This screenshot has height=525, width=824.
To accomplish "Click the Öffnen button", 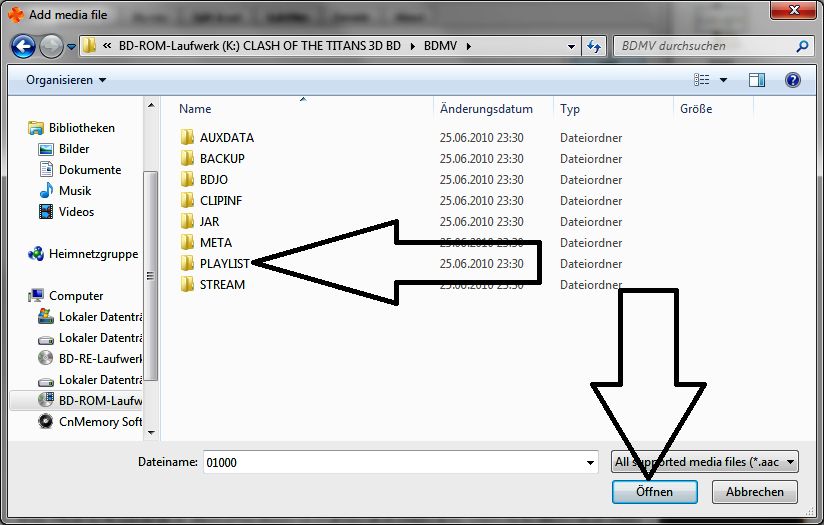I will (x=655, y=492).
